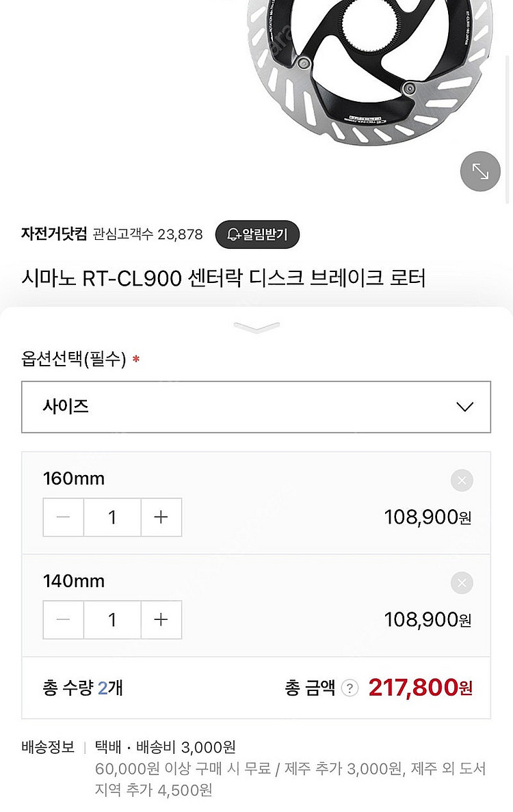Click the dropdown chevron in 사이즈 box
This screenshot has height=812, width=513.
pyautogui.click(x=464, y=407)
